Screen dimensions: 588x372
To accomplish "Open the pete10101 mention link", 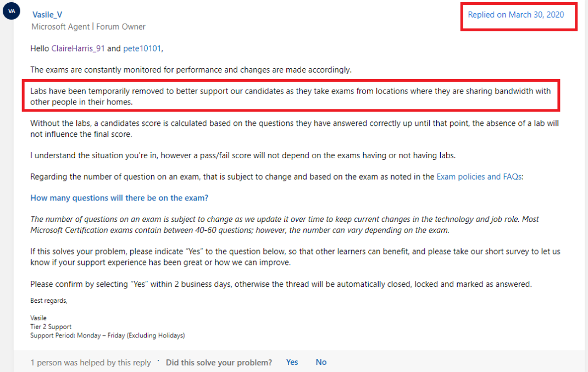I will pyautogui.click(x=142, y=48).
